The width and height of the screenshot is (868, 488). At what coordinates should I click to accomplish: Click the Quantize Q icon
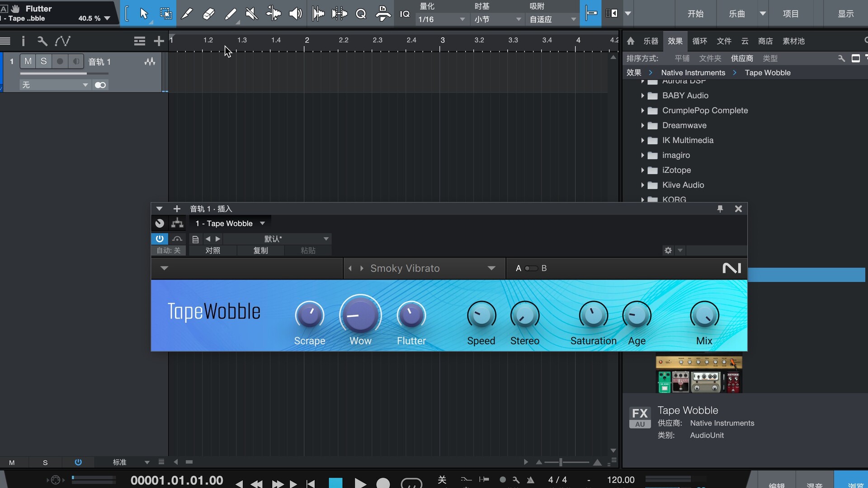pyautogui.click(x=361, y=14)
